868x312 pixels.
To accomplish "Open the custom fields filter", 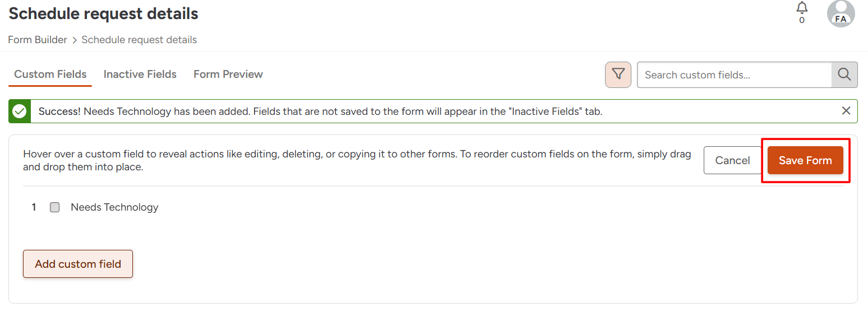I will click(x=618, y=74).
